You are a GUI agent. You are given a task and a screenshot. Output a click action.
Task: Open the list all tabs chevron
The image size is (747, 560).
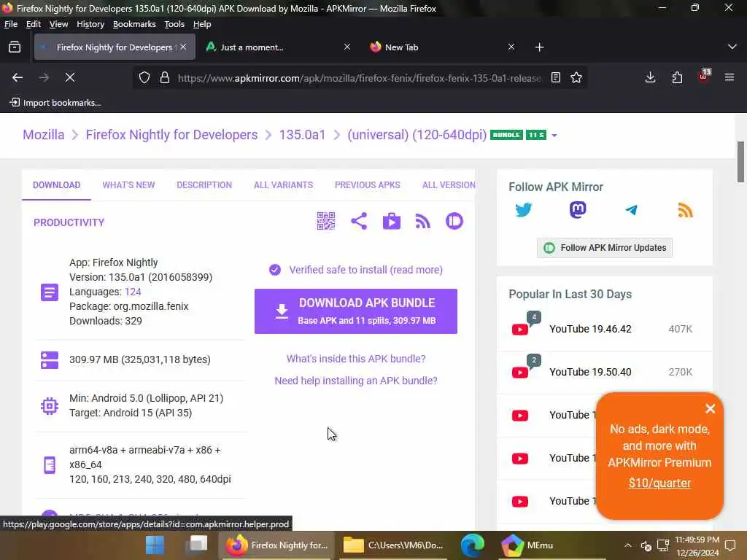732,47
